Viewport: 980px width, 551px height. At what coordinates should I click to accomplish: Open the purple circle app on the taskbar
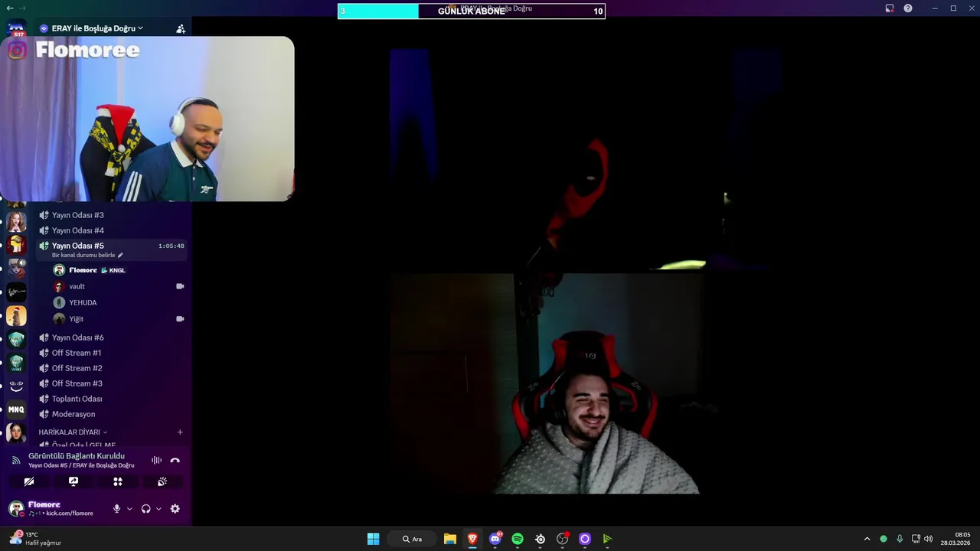(x=585, y=539)
